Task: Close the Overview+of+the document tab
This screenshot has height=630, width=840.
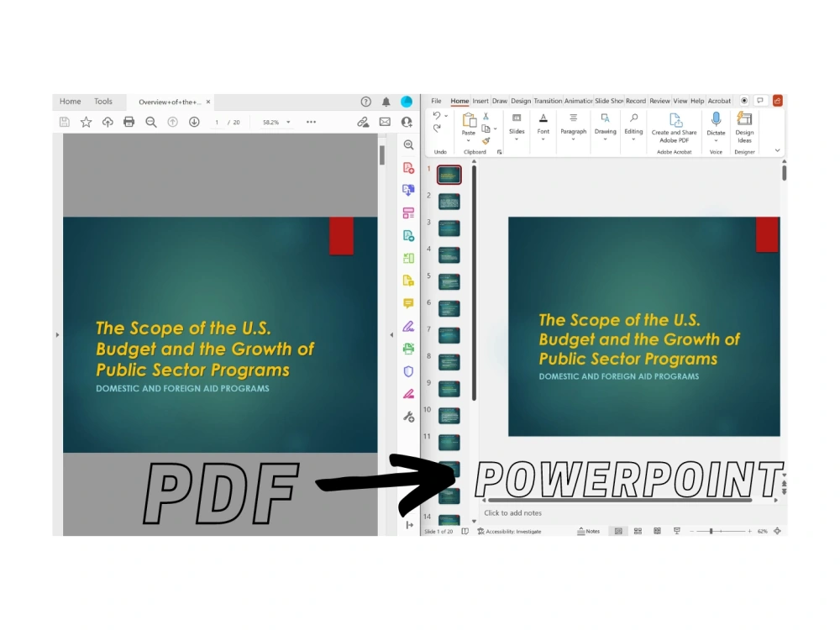Action: (208, 102)
